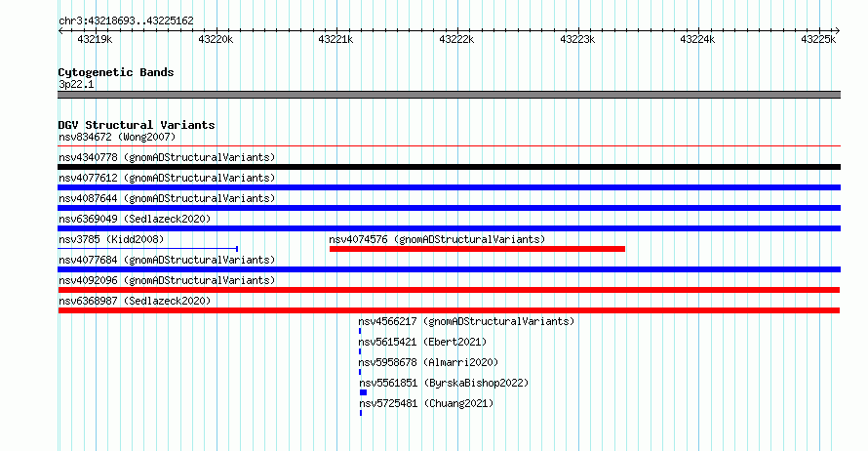Open nsv4340778 gnomAD variant label
868x451 pixels.
(x=167, y=157)
